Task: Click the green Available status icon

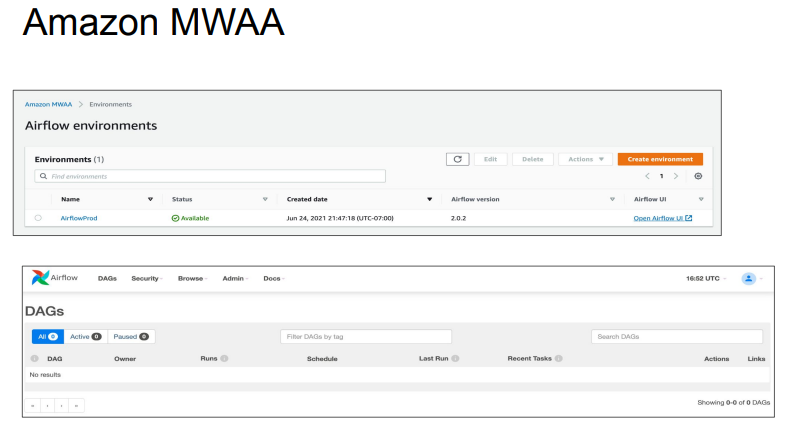Action: [x=175, y=218]
